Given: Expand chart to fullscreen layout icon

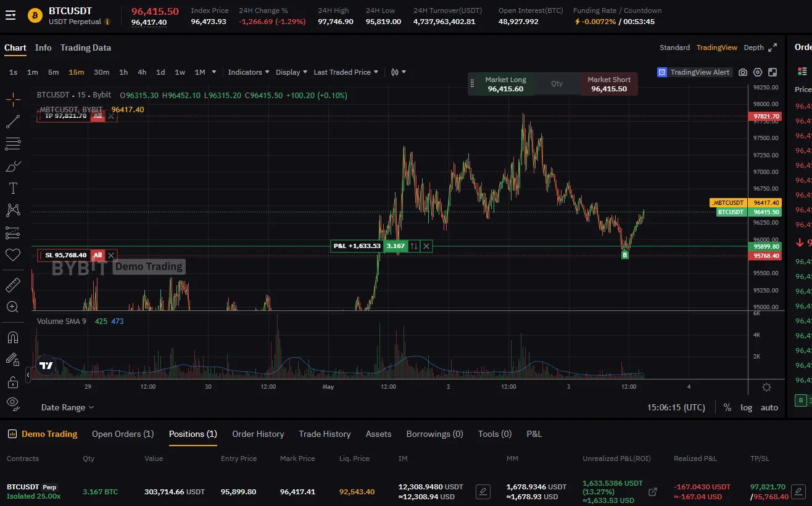Looking at the screenshot, I should click(x=773, y=72).
